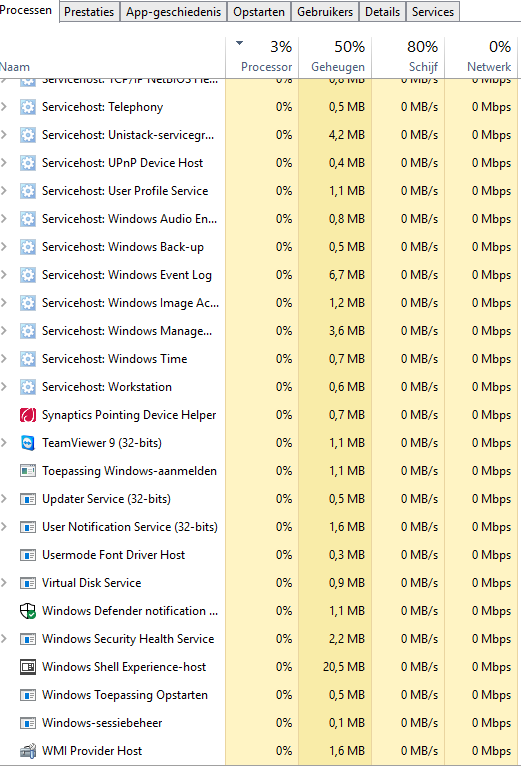Switch to the Prestaties tab
Image resolution: width=521 pixels, height=769 pixels.
pyautogui.click(x=89, y=12)
